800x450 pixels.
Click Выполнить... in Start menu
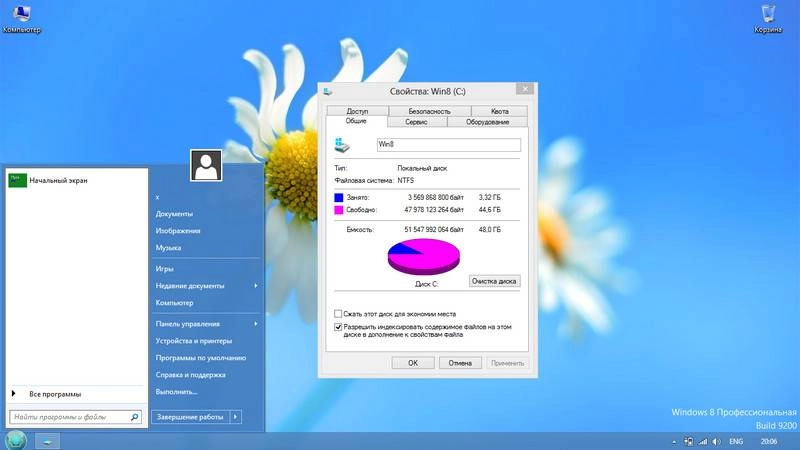pos(177,391)
